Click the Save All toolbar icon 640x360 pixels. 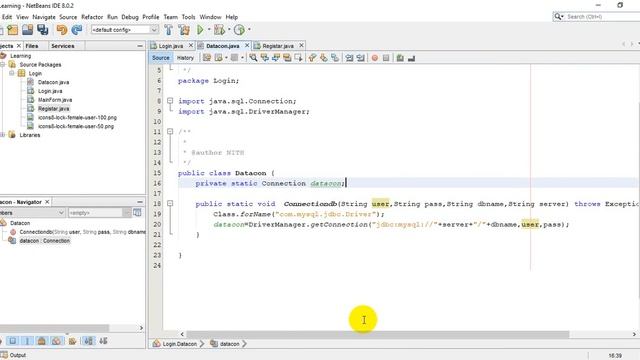(x=42, y=30)
